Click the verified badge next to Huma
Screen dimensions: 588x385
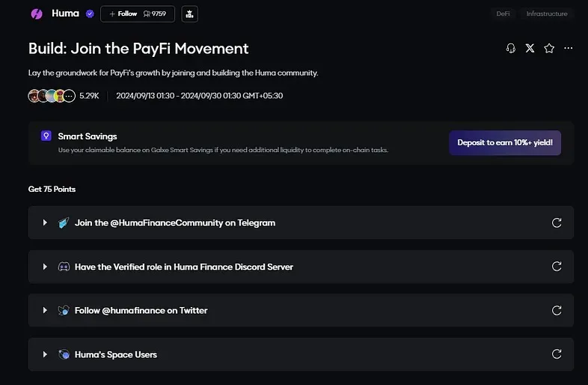point(90,14)
